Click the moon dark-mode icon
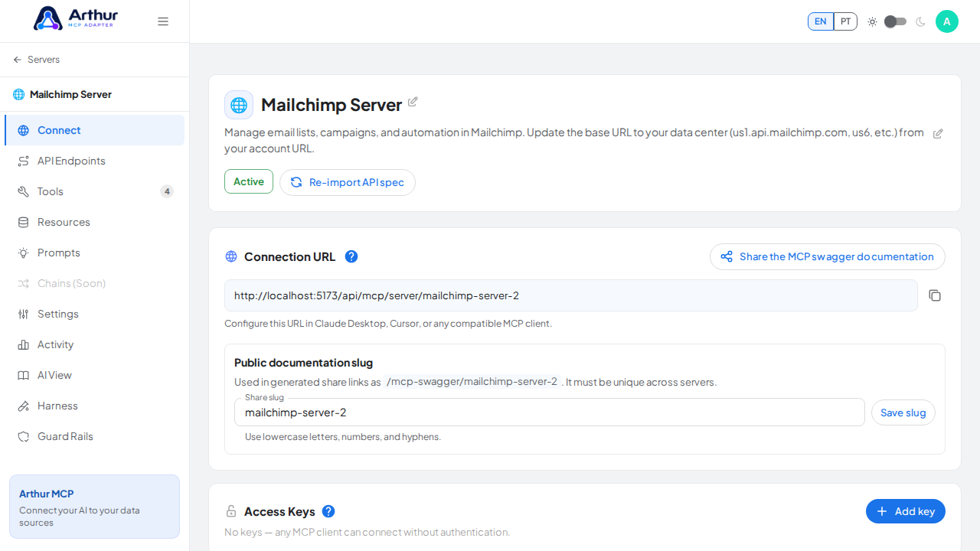The height and width of the screenshot is (551, 980). pyautogui.click(x=920, y=21)
